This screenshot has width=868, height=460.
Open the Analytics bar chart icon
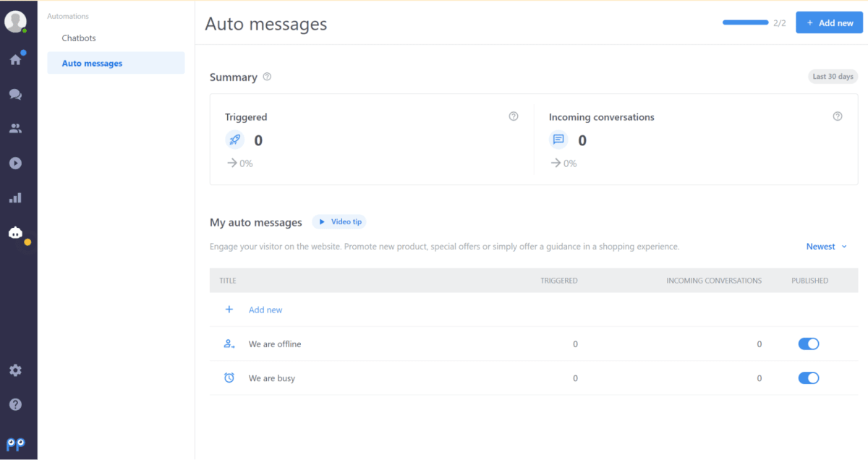(15, 197)
